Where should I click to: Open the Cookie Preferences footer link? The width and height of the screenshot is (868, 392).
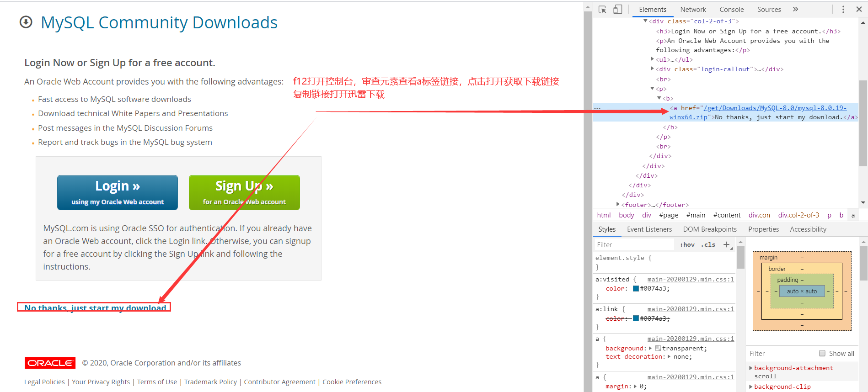point(352,382)
